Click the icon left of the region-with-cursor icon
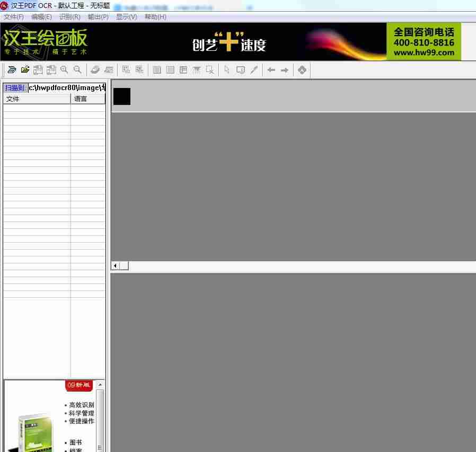 [197, 70]
